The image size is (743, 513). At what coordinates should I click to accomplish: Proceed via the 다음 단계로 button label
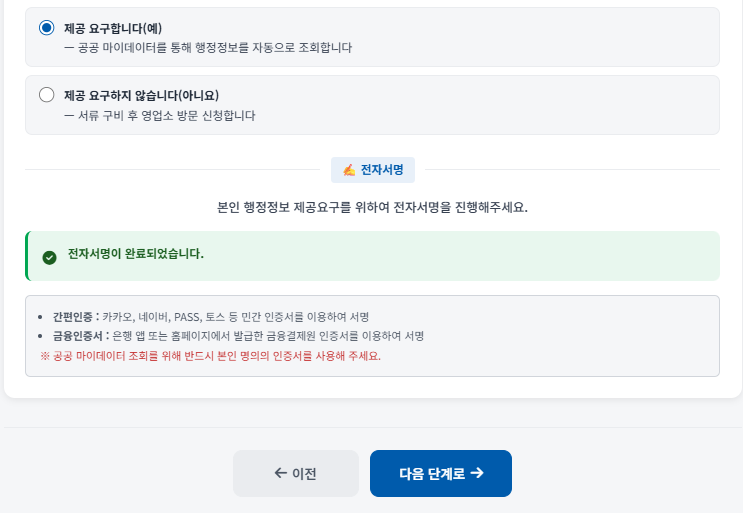pyautogui.click(x=432, y=473)
